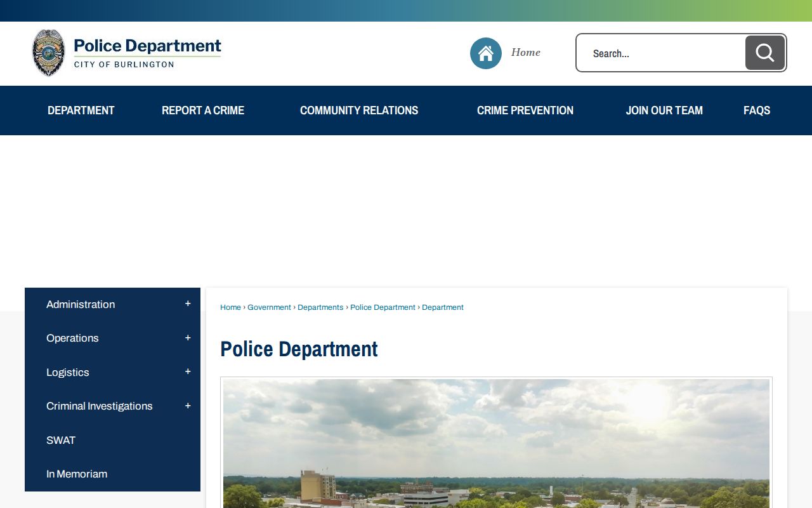Click the aerial city skyline photo
Screen dimensions: 812x508
coord(496,443)
